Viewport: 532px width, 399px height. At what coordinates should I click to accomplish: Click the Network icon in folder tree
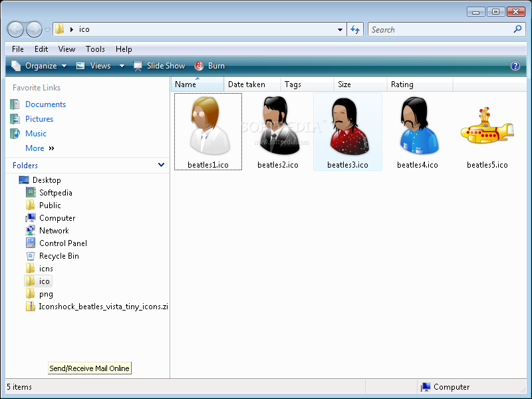[31, 230]
